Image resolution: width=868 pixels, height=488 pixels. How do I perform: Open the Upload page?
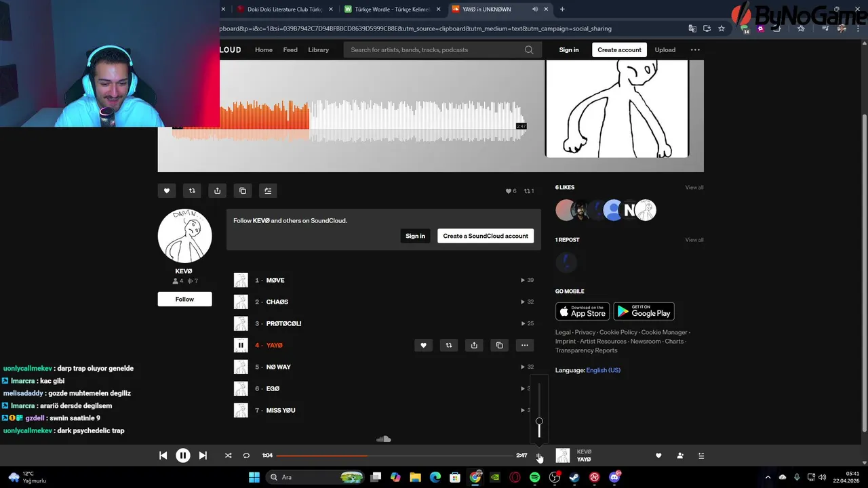coord(665,49)
